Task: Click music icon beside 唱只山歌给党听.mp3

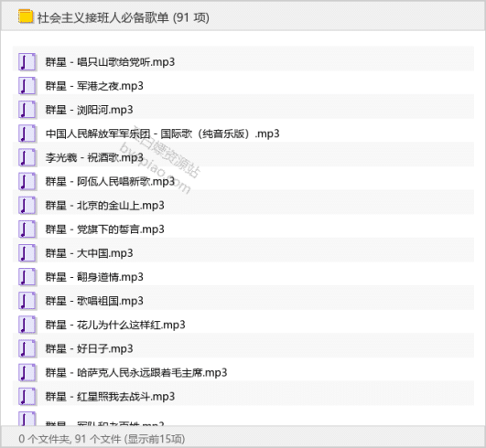Action: (27, 62)
